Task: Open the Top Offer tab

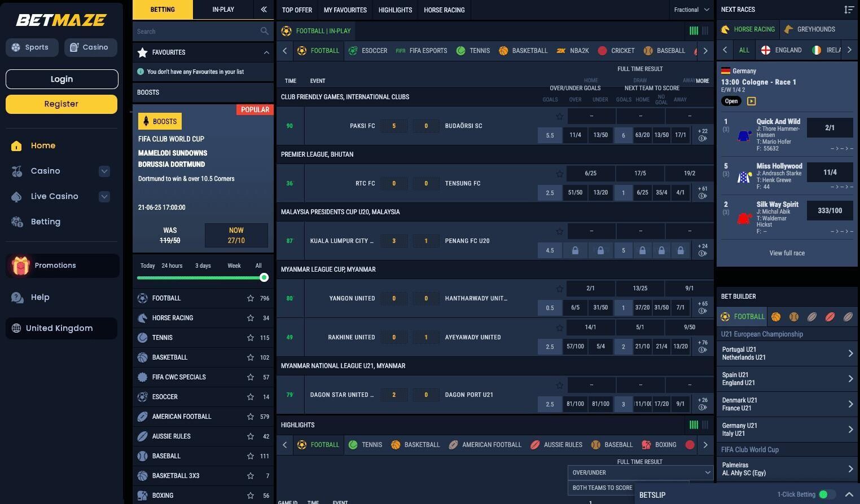Action: click(x=297, y=10)
